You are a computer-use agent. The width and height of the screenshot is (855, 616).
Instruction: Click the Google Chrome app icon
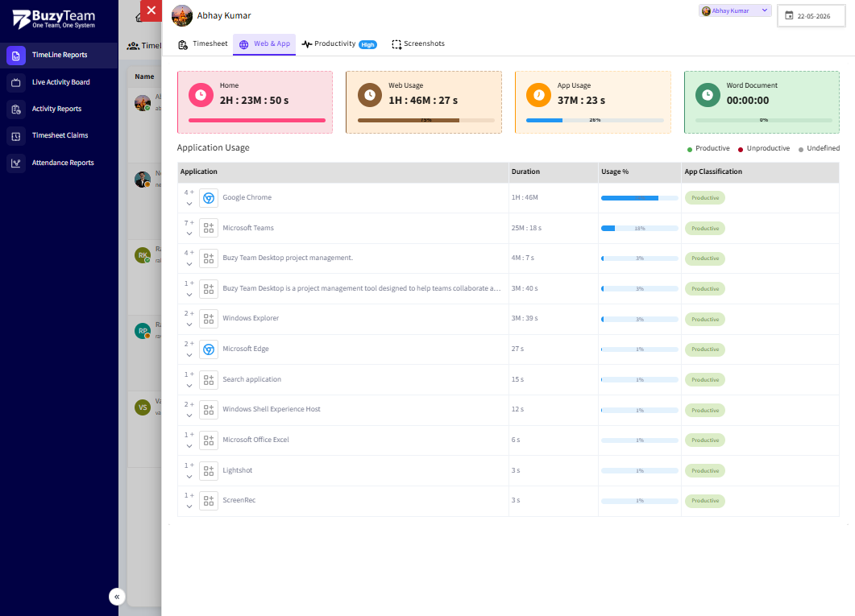click(209, 198)
